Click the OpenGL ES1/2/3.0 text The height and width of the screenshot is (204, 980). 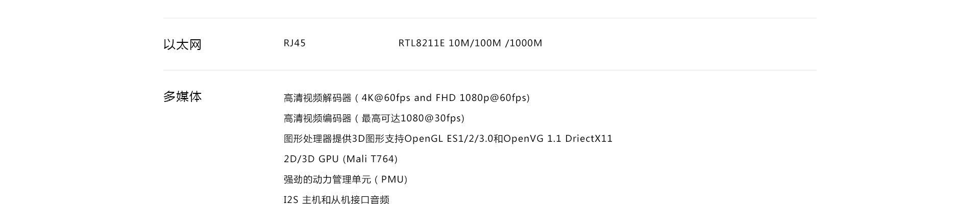[x=449, y=139]
